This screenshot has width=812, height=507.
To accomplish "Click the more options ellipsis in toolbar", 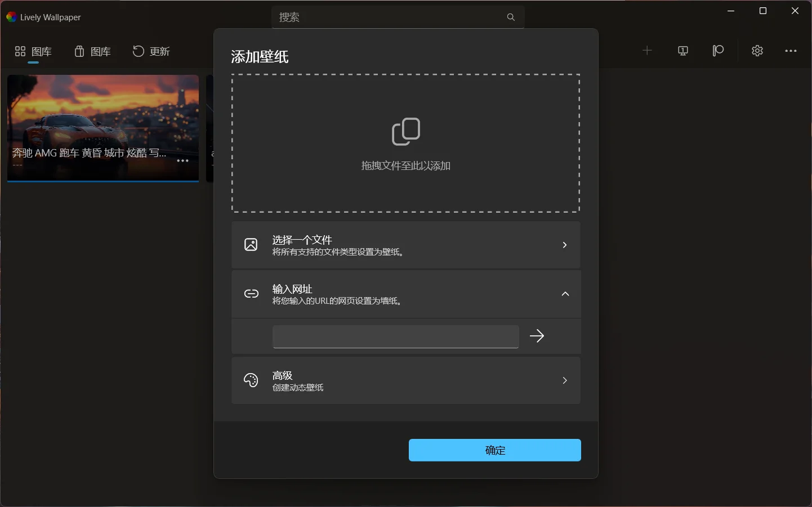I will tap(791, 51).
